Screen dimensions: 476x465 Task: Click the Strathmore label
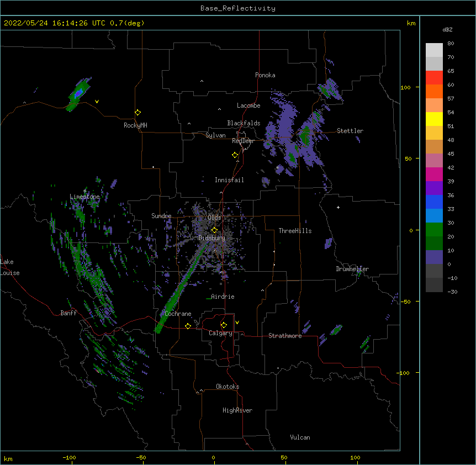pyautogui.click(x=285, y=336)
